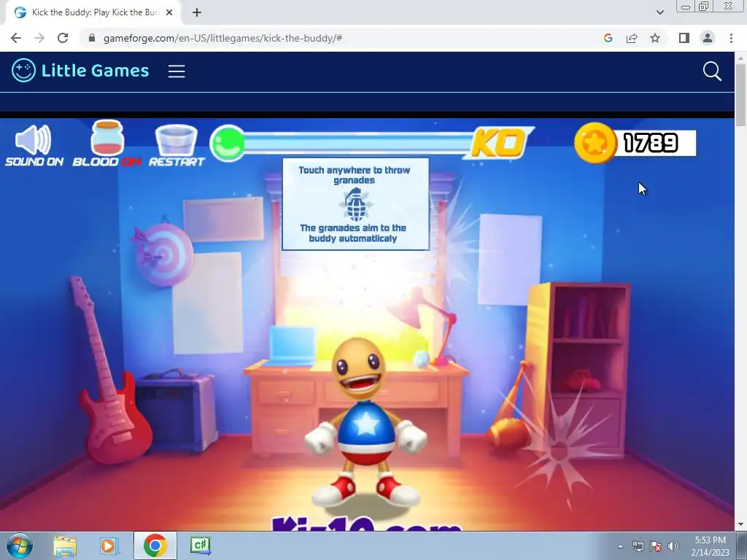Screen dimensions: 747x560
Task: Click the 'Touch anywhere to throw granades' hint
Action: click(355, 175)
